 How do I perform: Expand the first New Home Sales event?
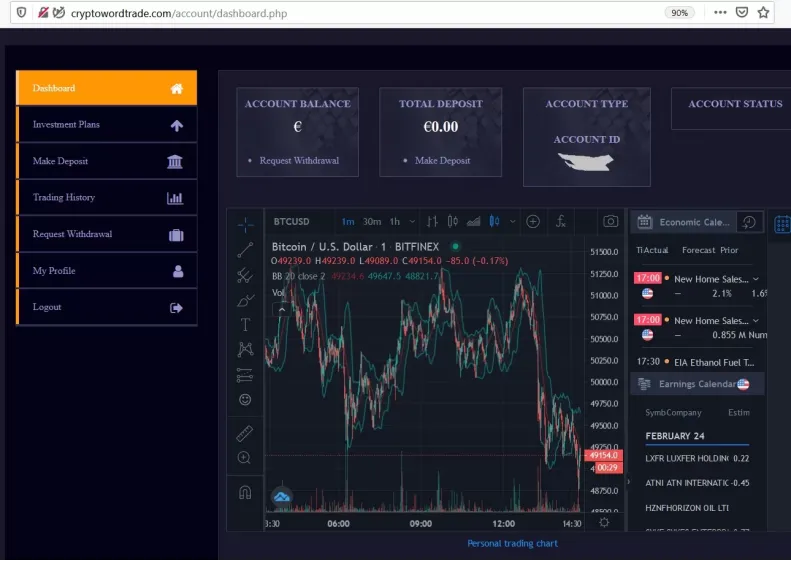(756, 279)
